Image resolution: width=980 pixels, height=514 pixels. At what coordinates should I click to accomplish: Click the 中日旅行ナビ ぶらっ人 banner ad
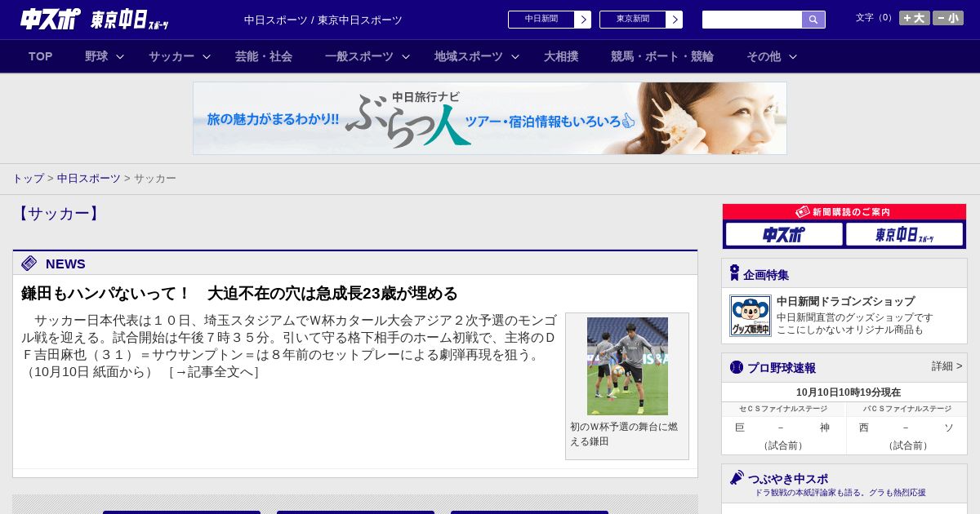(490, 118)
